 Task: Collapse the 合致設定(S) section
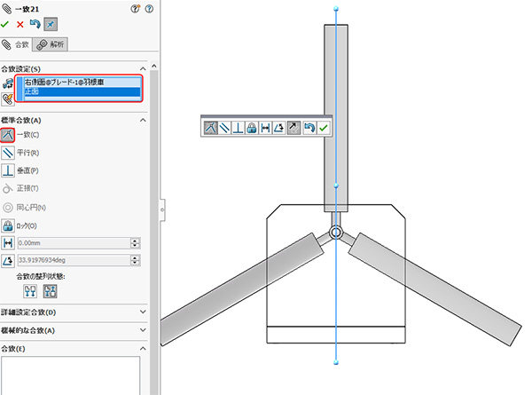(x=143, y=68)
